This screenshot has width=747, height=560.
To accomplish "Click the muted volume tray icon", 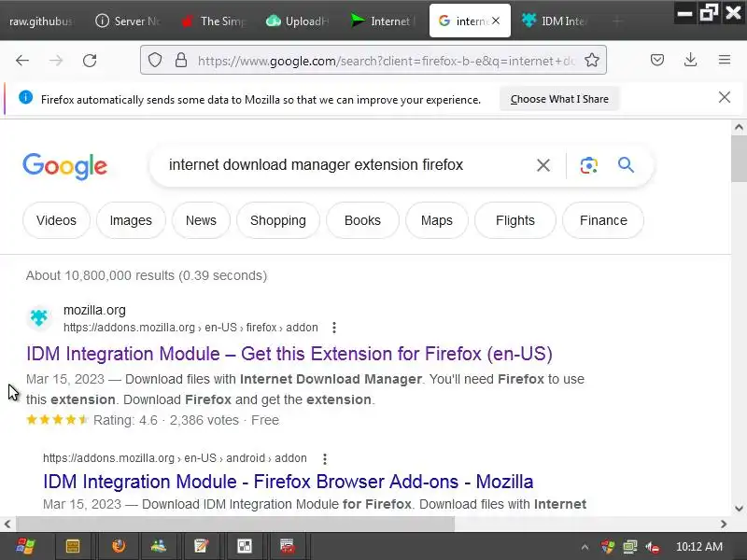I will pos(653,547).
